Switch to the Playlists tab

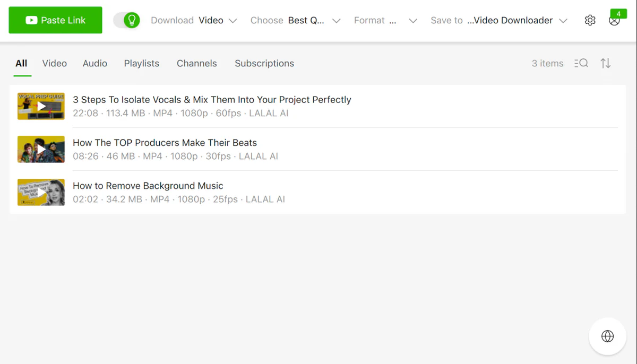(x=141, y=63)
